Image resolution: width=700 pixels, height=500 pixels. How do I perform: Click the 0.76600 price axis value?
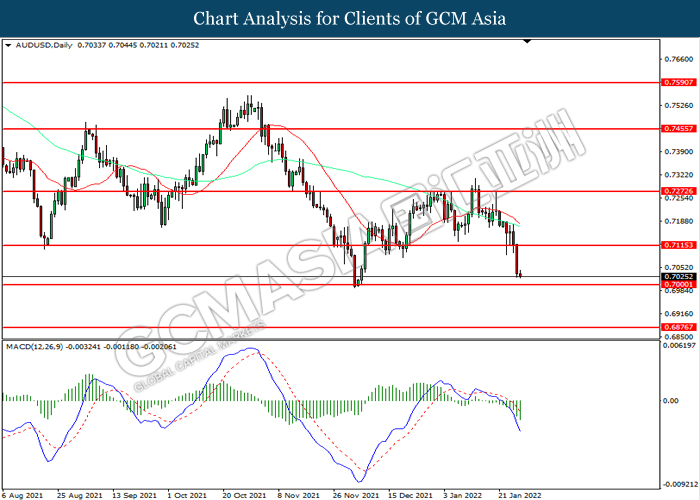[x=679, y=59]
